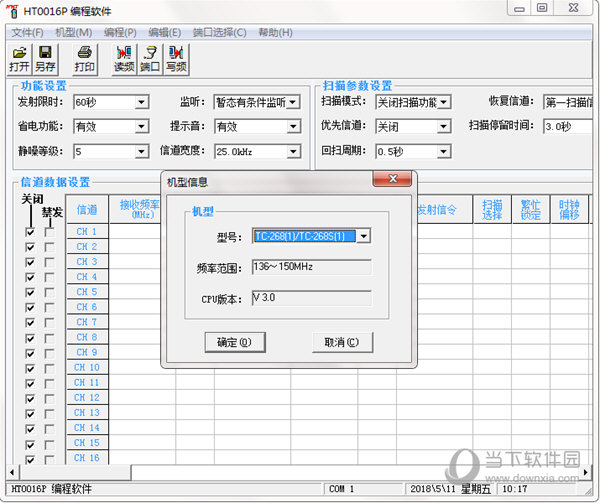This screenshot has height=503, width=600.
Task: Select the CH 12 row header
Action: pos(87,397)
